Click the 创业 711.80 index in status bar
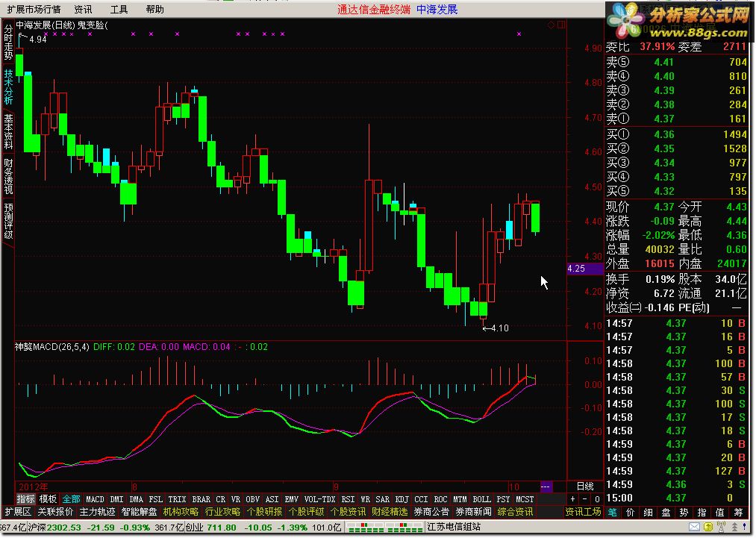Viewport: 756px width, 538px height. point(210,528)
